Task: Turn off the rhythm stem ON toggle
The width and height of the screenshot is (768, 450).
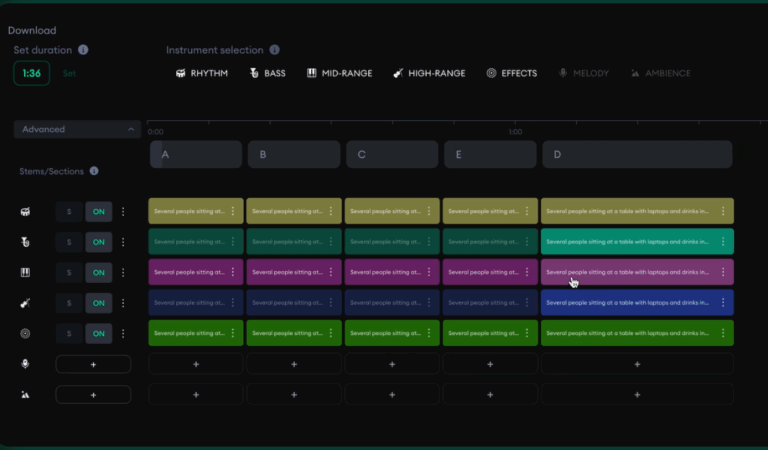Action: (98, 212)
